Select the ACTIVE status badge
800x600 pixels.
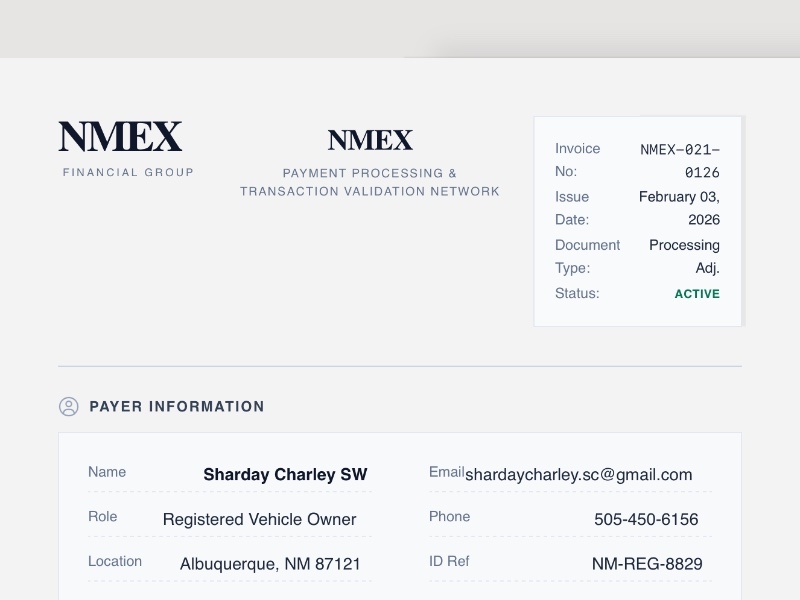point(697,294)
